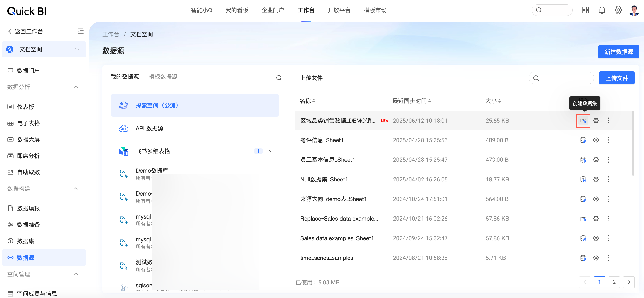The height and width of the screenshot is (298, 644).
Task: Go to page 1 of file list
Action: 599,282
